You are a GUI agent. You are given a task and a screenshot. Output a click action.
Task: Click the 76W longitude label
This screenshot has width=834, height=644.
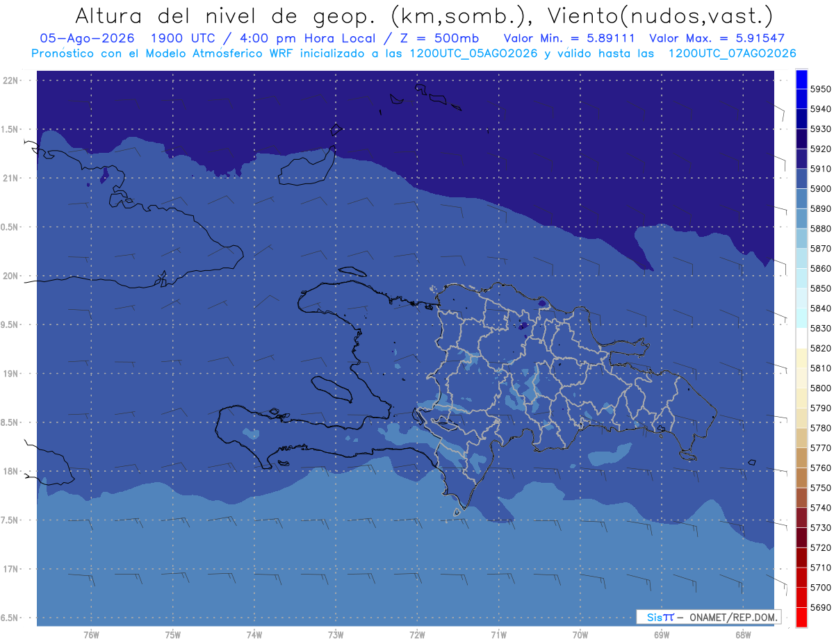click(x=91, y=635)
